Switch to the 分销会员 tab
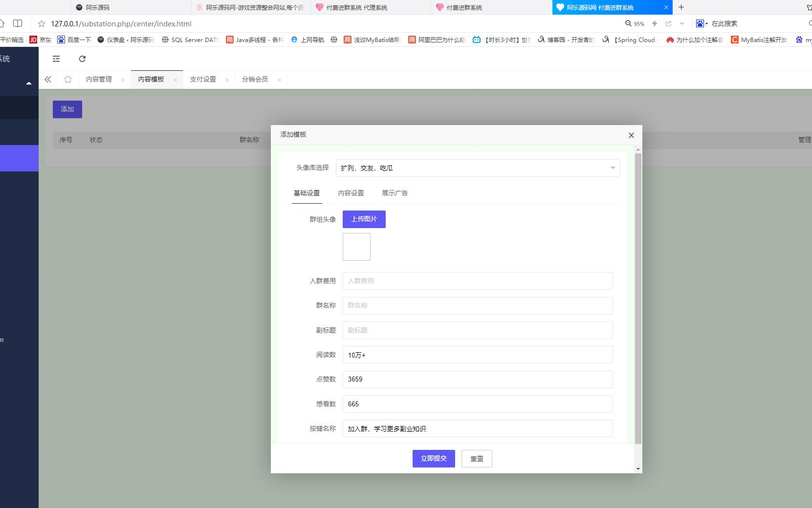This screenshot has height=508, width=812. pyautogui.click(x=255, y=79)
